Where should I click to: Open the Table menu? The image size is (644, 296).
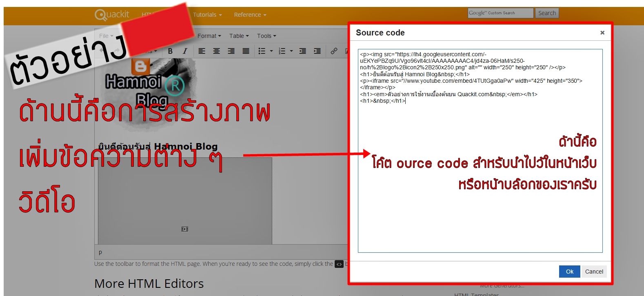239,36
